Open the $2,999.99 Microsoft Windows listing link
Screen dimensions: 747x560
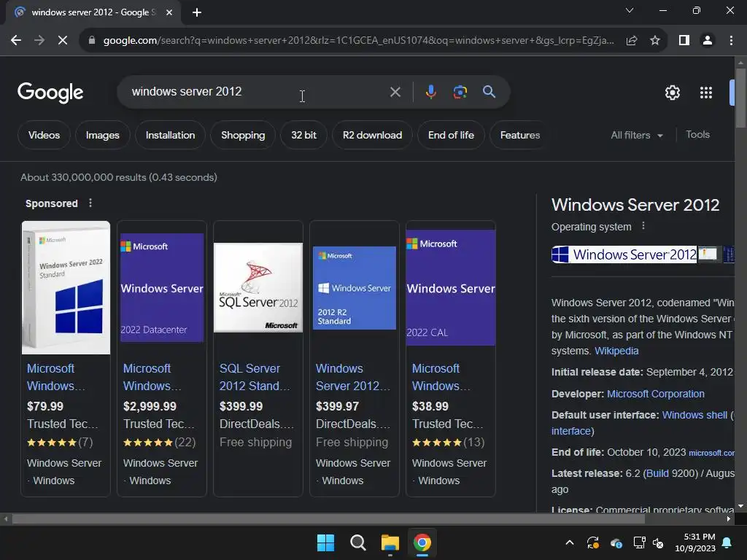pyautogui.click(x=152, y=377)
